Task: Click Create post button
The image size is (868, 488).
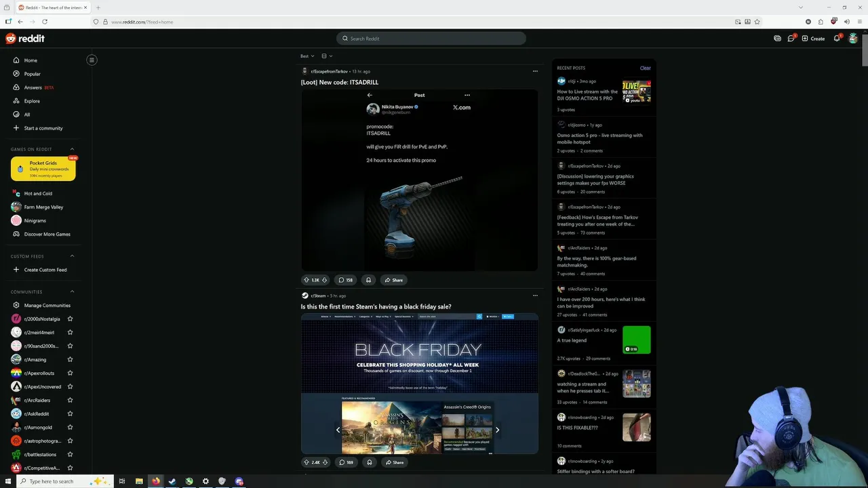Action: point(813,39)
